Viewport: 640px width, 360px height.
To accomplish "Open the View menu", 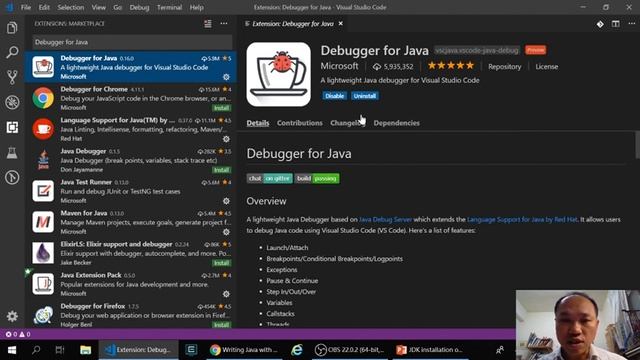I will pos(98,7).
